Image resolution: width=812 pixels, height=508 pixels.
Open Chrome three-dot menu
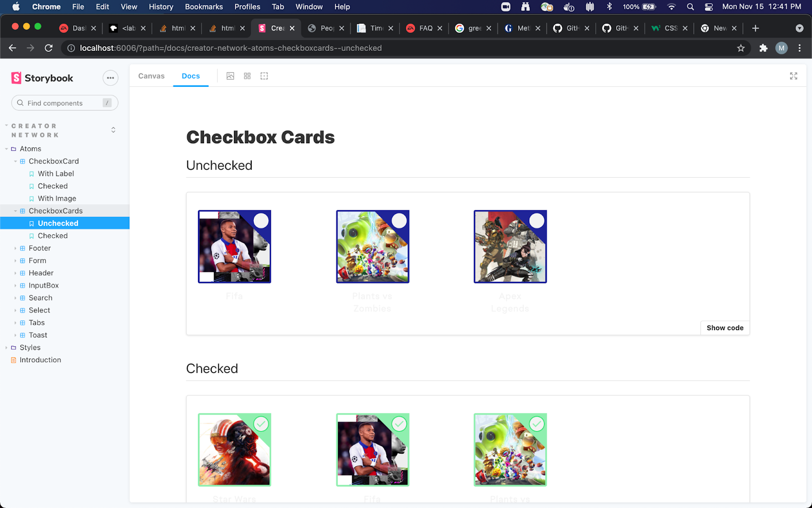tap(800, 48)
